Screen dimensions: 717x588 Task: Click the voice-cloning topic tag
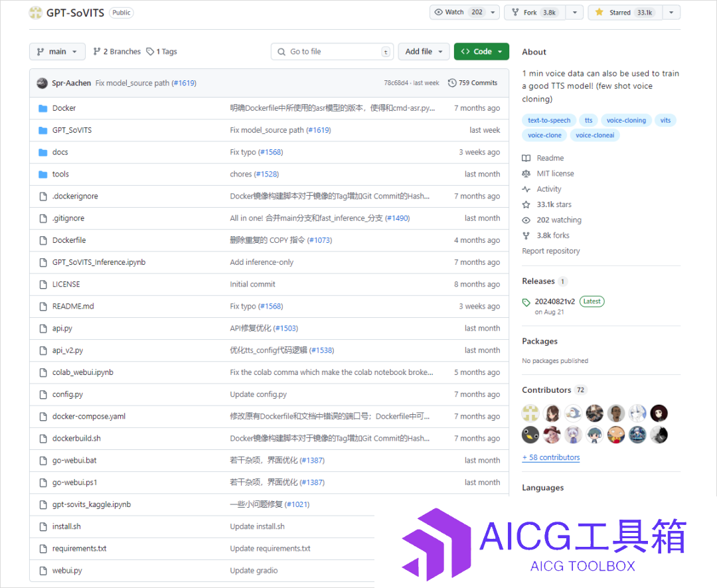pyautogui.click(x=626, y=120)
